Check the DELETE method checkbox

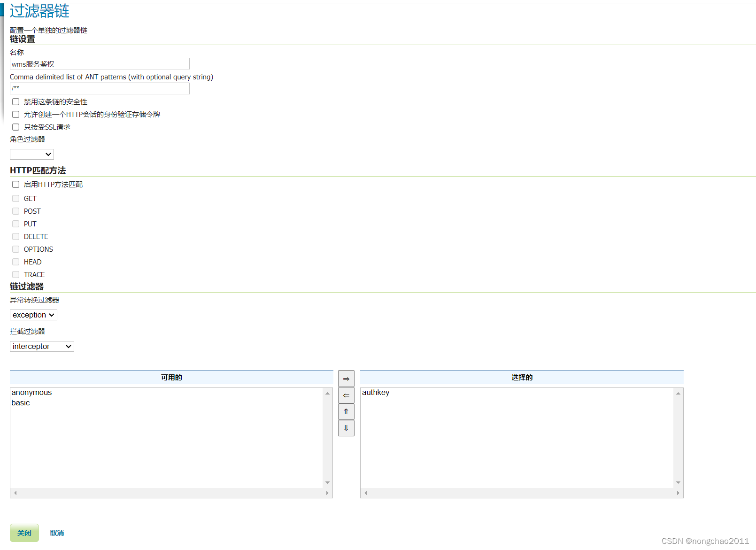(x=15, y=236)
